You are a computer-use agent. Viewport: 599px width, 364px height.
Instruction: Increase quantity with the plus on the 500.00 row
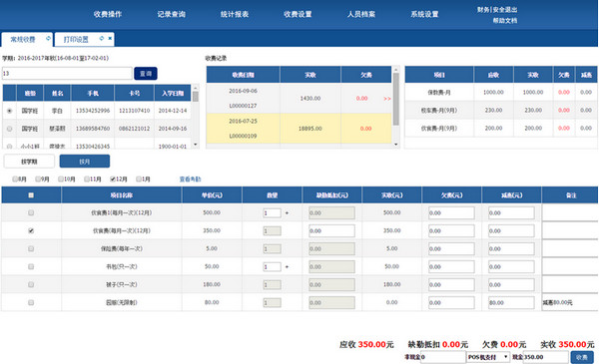(x=287, y=212)
